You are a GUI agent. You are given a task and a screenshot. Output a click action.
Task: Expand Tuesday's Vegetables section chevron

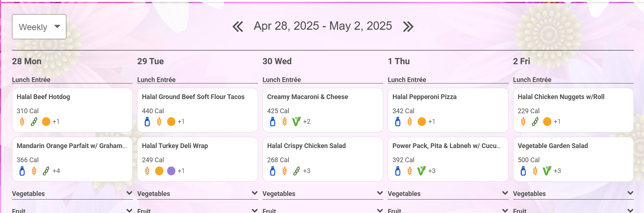tap(255, 193)
